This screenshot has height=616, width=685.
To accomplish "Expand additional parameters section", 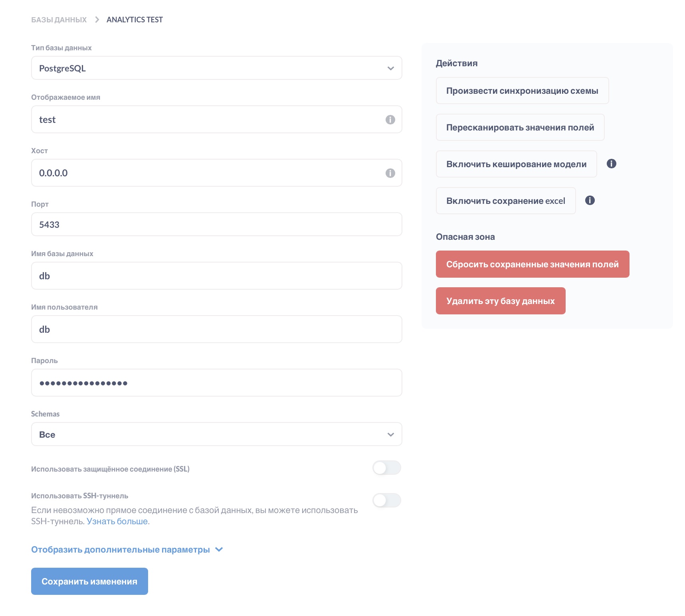I will click(127, 550).
